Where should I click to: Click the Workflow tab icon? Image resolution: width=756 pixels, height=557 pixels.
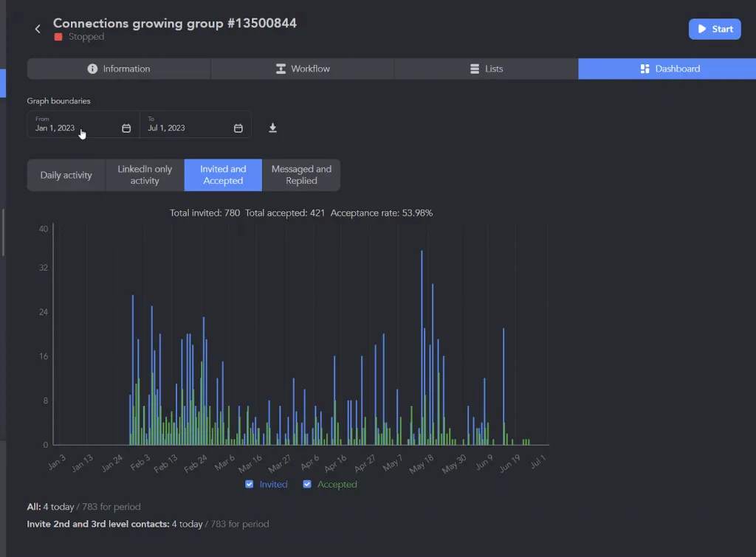click(x=281, y=69)
